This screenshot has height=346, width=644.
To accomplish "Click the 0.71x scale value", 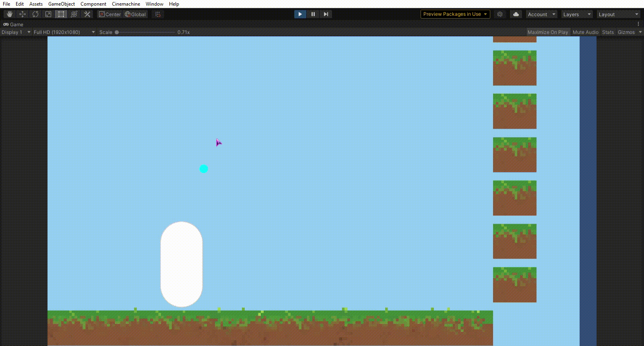I will [x=184, y=32].
